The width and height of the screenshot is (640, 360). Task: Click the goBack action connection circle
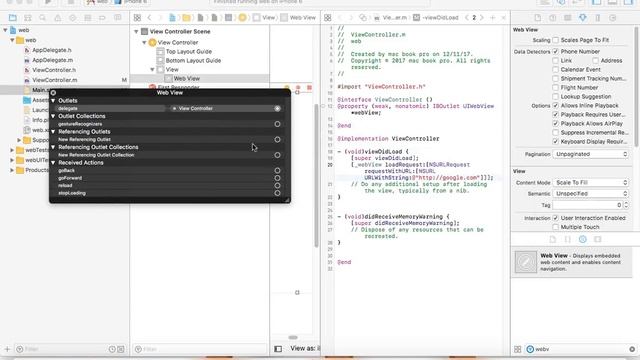tap(278, 171)
